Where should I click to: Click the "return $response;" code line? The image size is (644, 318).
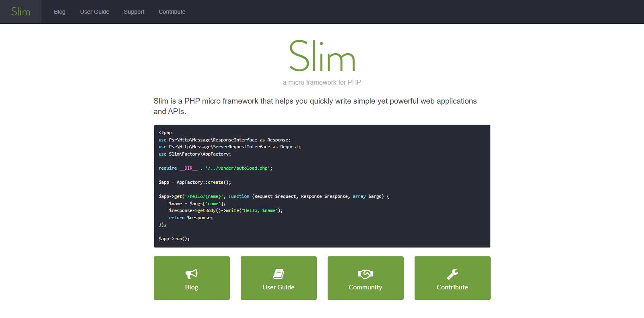pyautogui.click(x=191, y=218)
